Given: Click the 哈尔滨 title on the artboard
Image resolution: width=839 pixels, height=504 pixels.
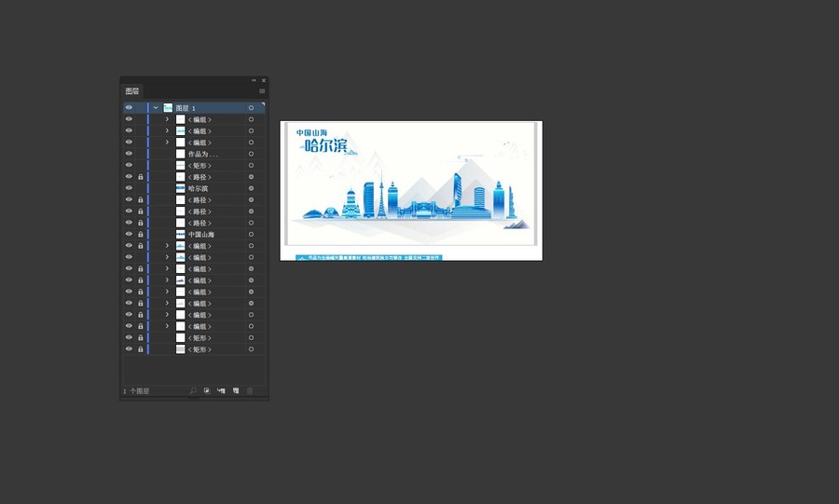Looking at the screenshot, I should pyautogui.click(x=326, y=145).
